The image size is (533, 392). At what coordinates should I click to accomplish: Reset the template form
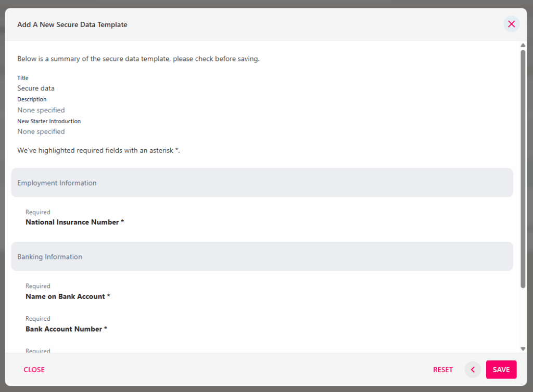[442, 370]
